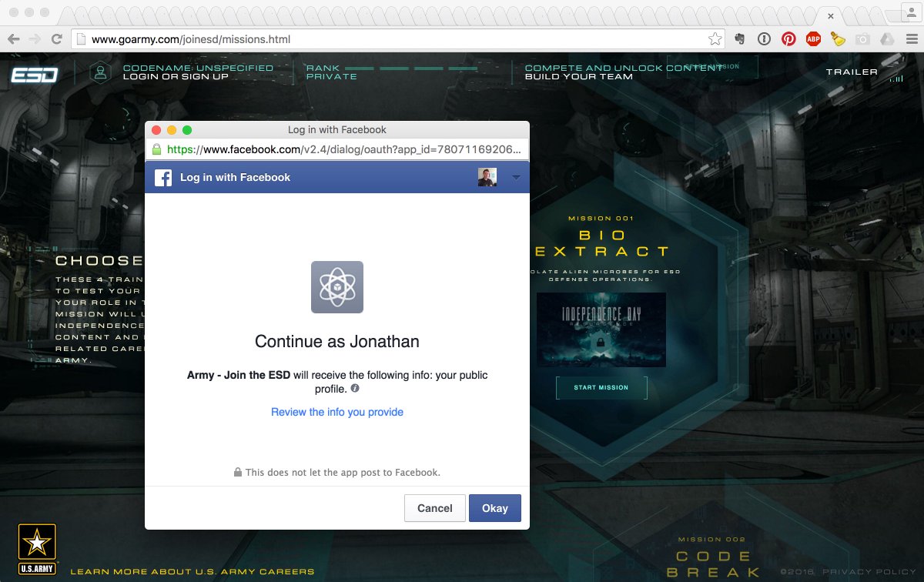924x582 pixels.
Task: Click the atom app icon in dialog
Action: point(337,287)
